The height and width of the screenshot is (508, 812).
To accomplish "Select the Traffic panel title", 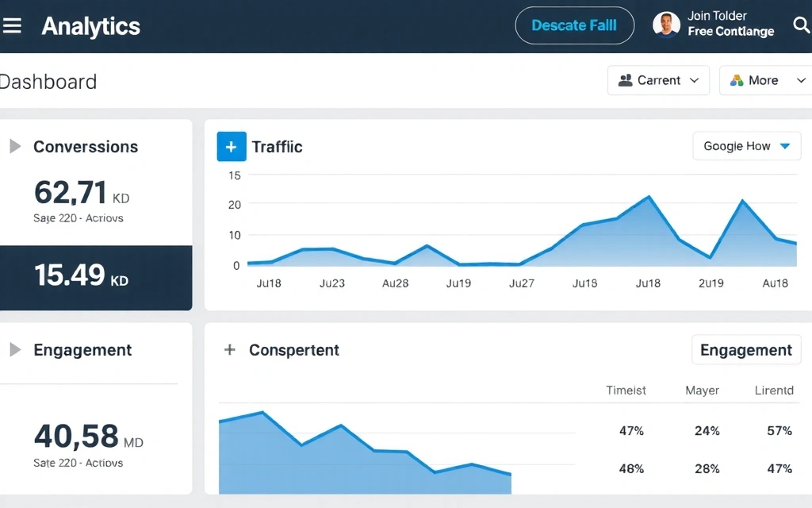I will tap(276, 146).
